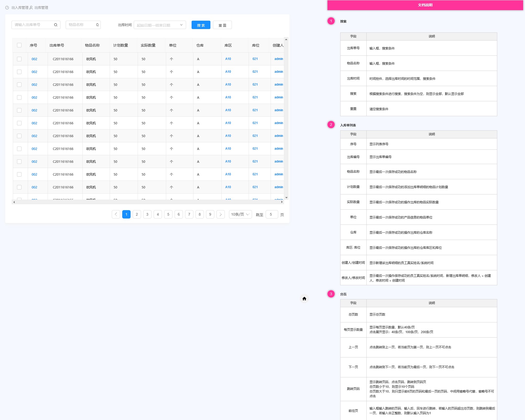
Task: Click 021 link in first row
Action: [255, 59]
